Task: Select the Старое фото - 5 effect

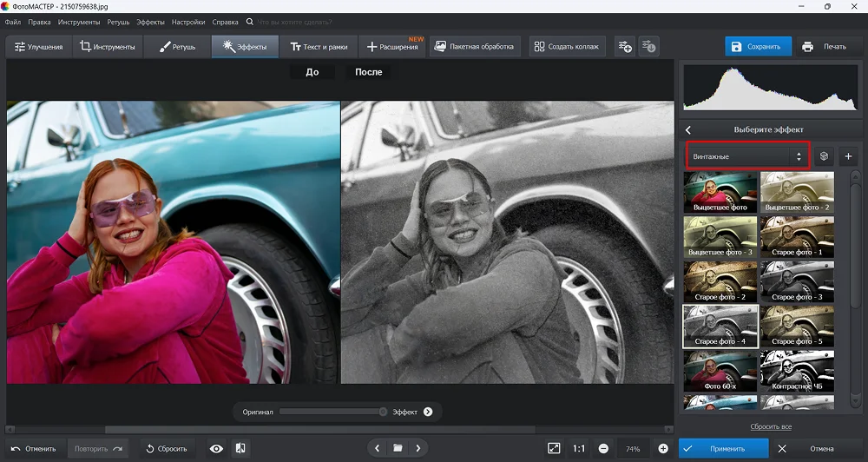Action: tap(797, 327)
